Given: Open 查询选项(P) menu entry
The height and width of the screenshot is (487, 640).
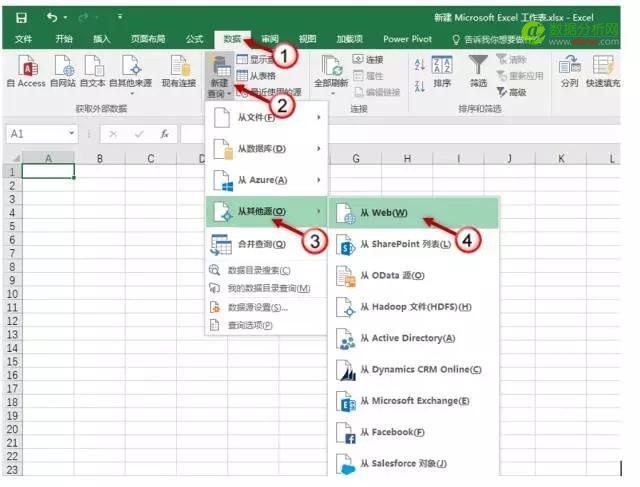Looking at the screenshot, I should click(x=267, y=325).
